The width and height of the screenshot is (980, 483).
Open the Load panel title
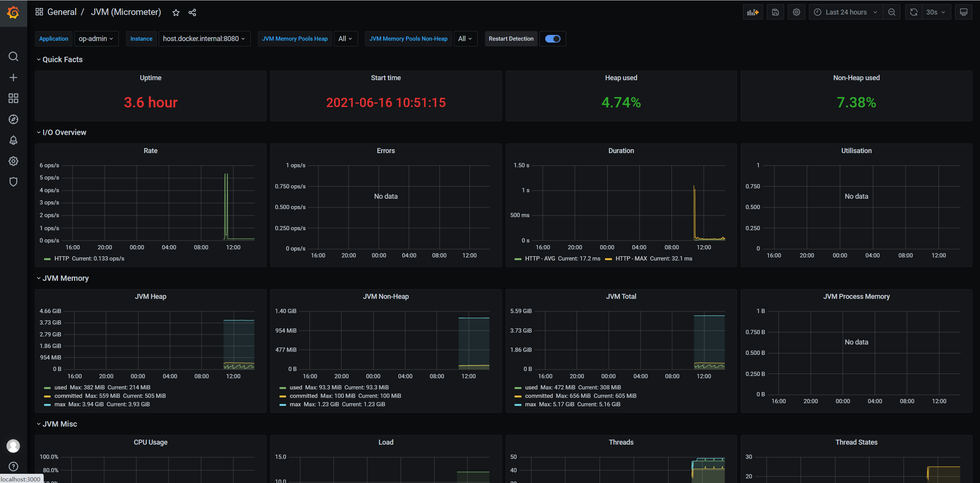(386, 442)
